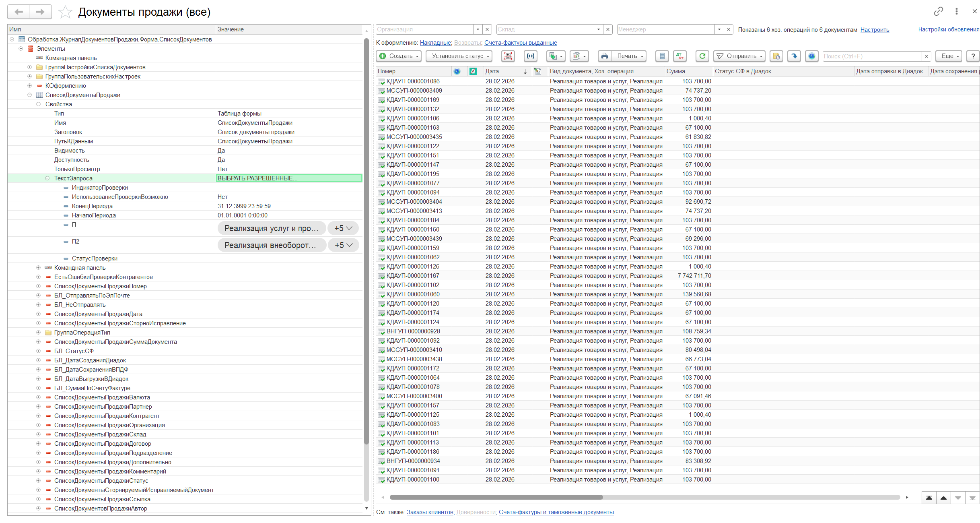Screen dimensions: 980x523
Task: Click the printer icon button
Action: tap(604, 56)
